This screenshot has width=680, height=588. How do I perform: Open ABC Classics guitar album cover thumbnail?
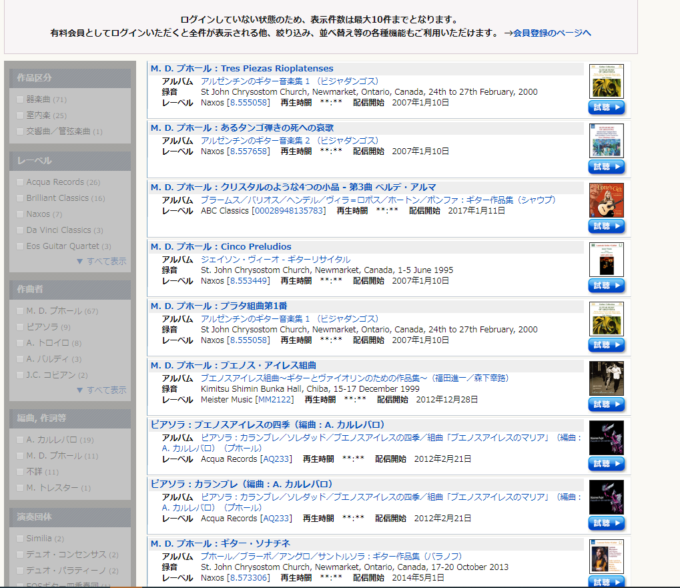pos(606,200)
